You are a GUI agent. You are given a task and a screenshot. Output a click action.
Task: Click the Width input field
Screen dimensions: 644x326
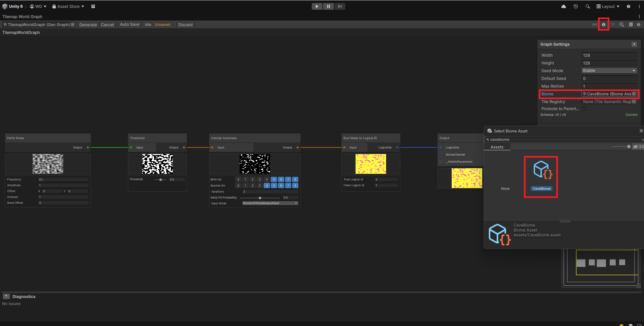click(x=609, y=55)
